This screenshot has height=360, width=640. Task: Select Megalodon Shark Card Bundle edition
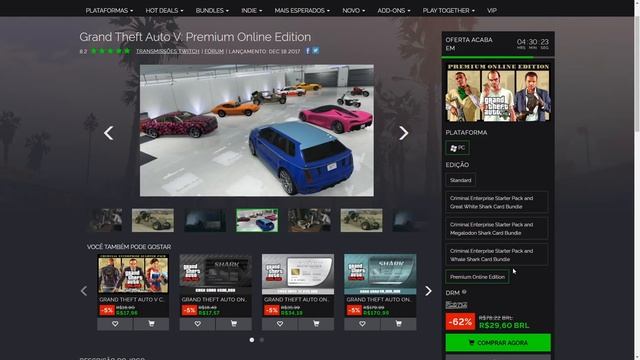pos(497,229)
